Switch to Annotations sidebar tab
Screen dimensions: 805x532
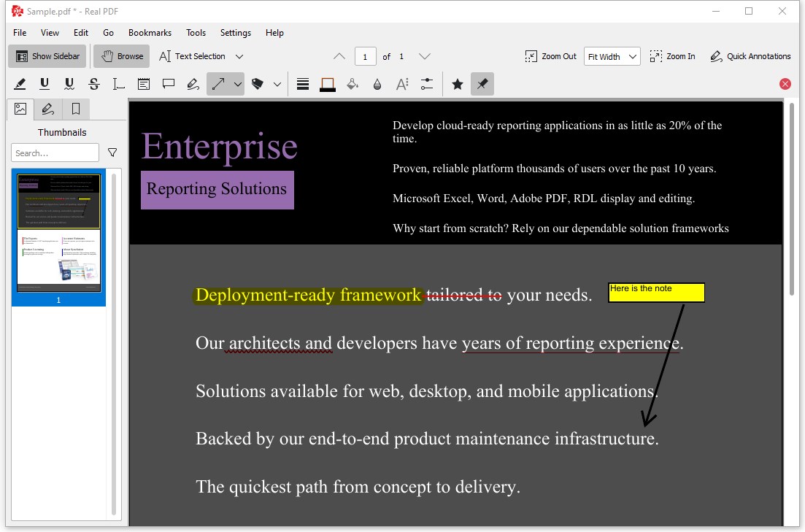pyautogui.click(x=47, y=109)
